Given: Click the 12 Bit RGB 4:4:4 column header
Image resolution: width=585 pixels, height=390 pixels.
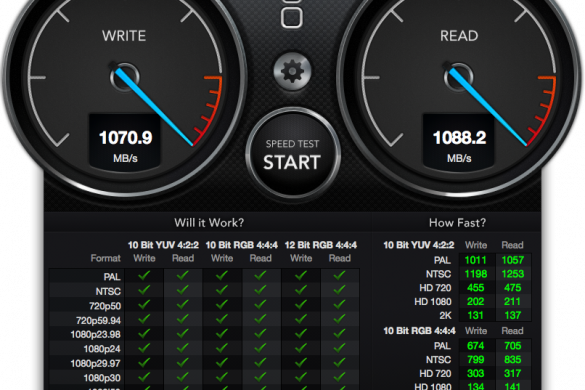Looking at the screenshot, I should [320, 245].
